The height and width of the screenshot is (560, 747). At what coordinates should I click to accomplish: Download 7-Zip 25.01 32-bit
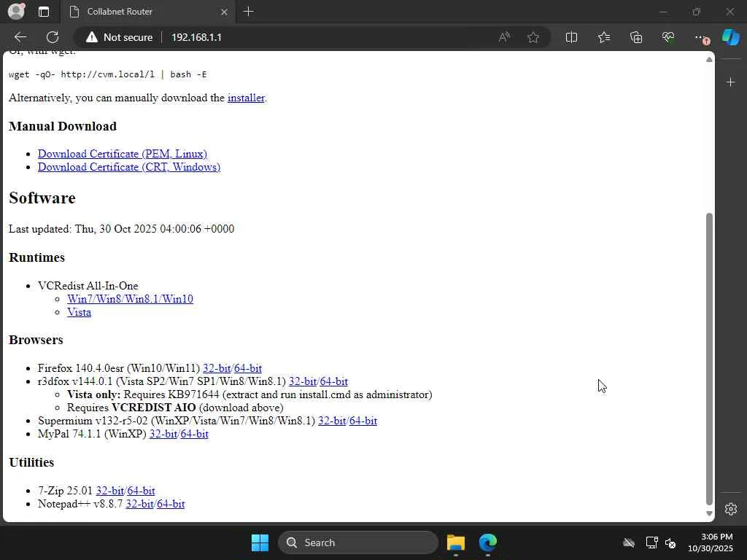[110, 491]
